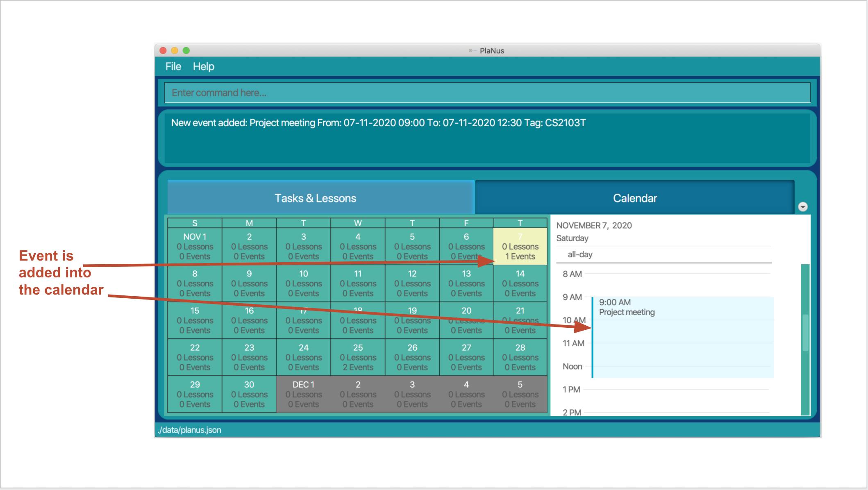This screenshot has height=490, width=868.
Task: Select November 11 in the calendar
Action: tap(358, 283)
